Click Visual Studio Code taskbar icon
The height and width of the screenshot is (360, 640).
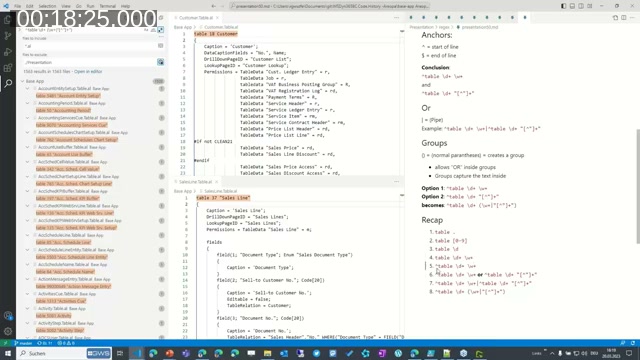pos(137,353)
